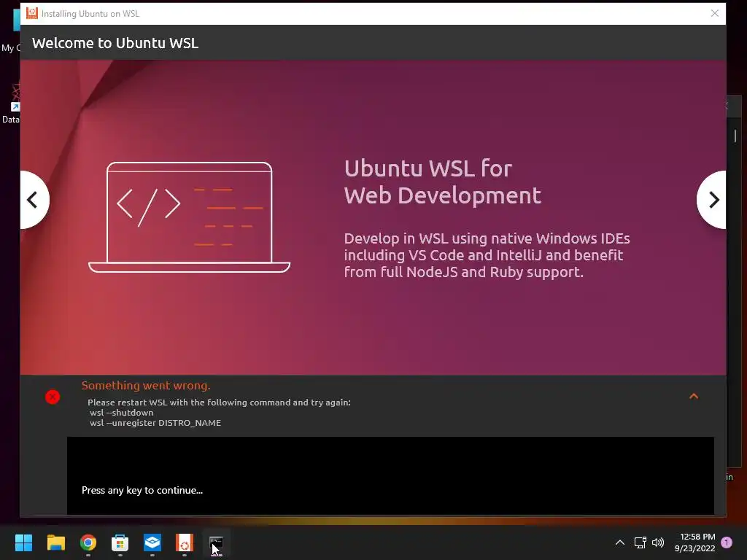The width and height of the screenshot is (747, 560).
Task: Click the 'Welcome to Ubuntu WSL' header
Action: pos(115,43)
